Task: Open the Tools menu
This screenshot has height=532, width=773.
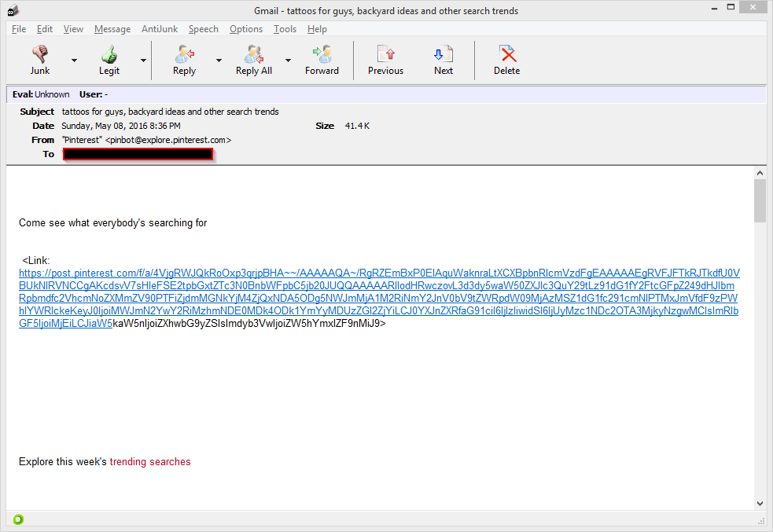Action: pos(285,29)
